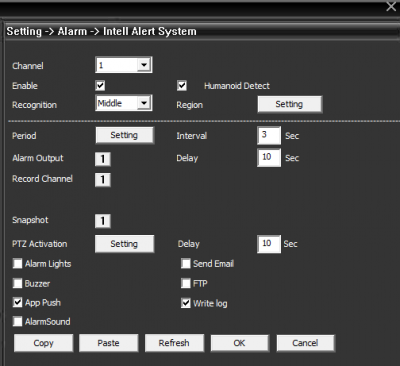Check the Buzzer option
The height and width of the screenshot is (366, 400).
click(x=17, y=283)
